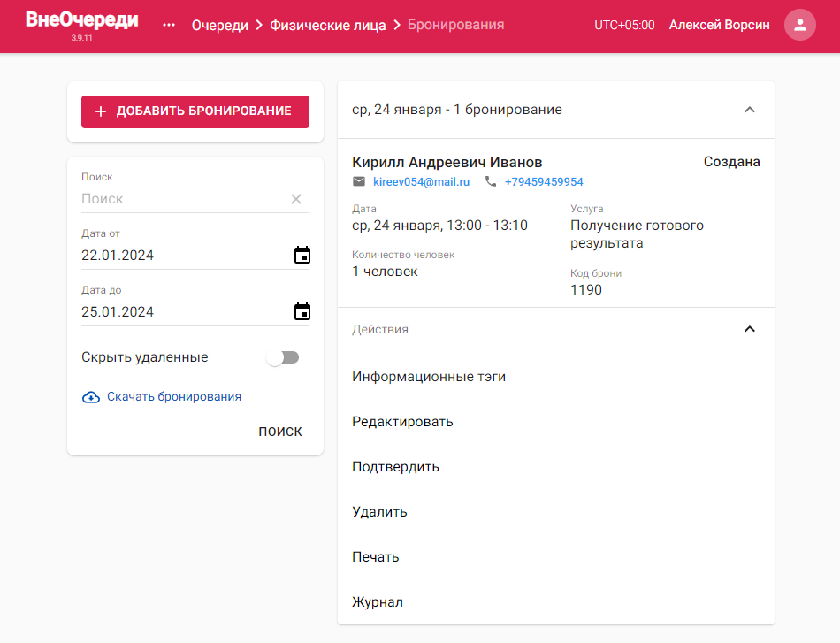The image size is (840, 643).
Task: Open 'Скачать бронирования' link
Action: [174, 396]
